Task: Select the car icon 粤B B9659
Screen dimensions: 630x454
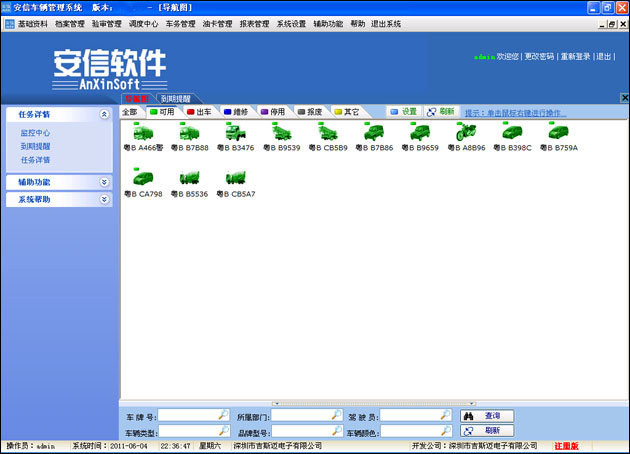Action: click(x=419, y=133)
